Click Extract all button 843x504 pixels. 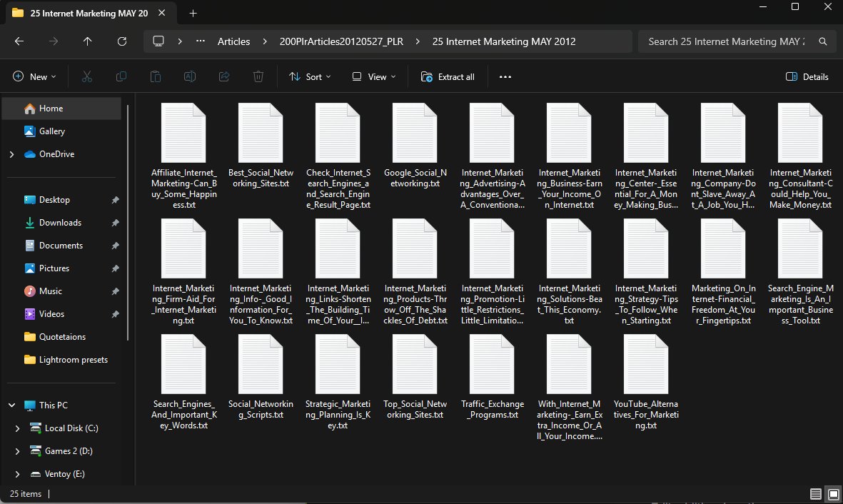[448, 77]
